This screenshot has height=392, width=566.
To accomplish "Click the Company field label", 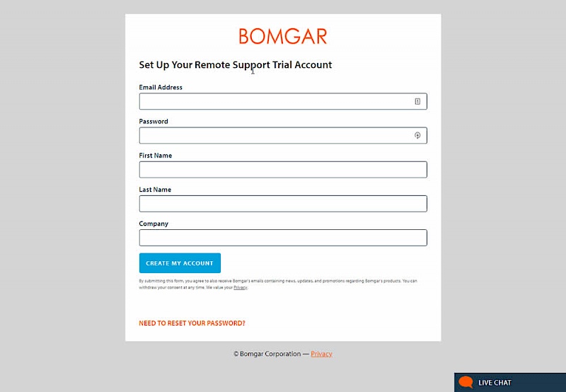I will [x=154, y=224].
